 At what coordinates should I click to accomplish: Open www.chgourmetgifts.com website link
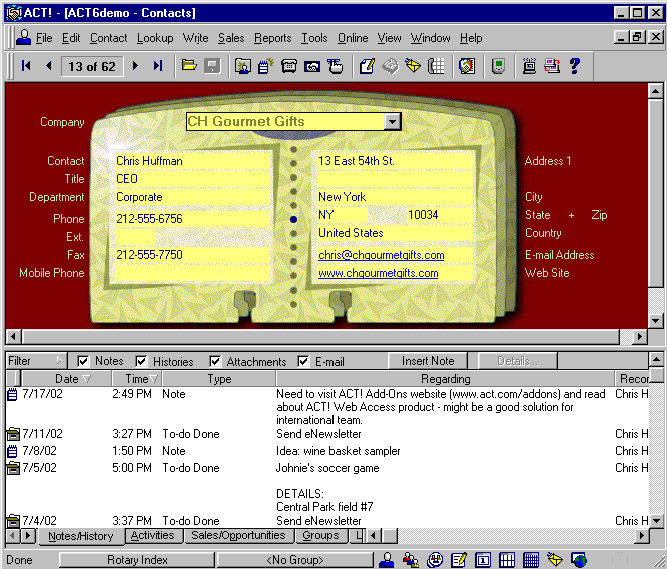(378, 273)
